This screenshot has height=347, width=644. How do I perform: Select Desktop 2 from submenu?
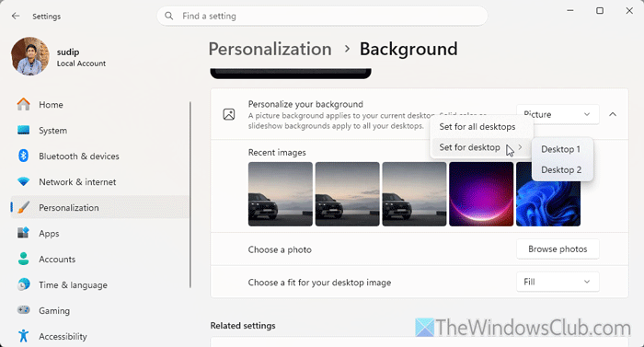(562, 169)
